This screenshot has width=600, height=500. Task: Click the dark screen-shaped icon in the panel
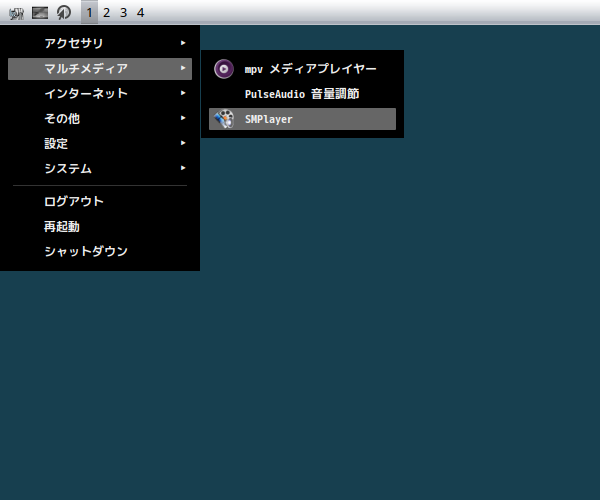tap(40, 13)
